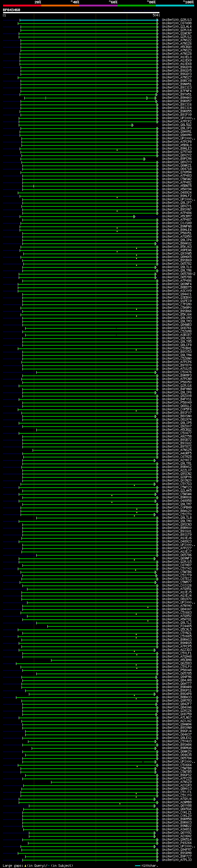197x868 pixels.
Task: Select the UniRef100_B9IF09 label
Action: [177, 115]
